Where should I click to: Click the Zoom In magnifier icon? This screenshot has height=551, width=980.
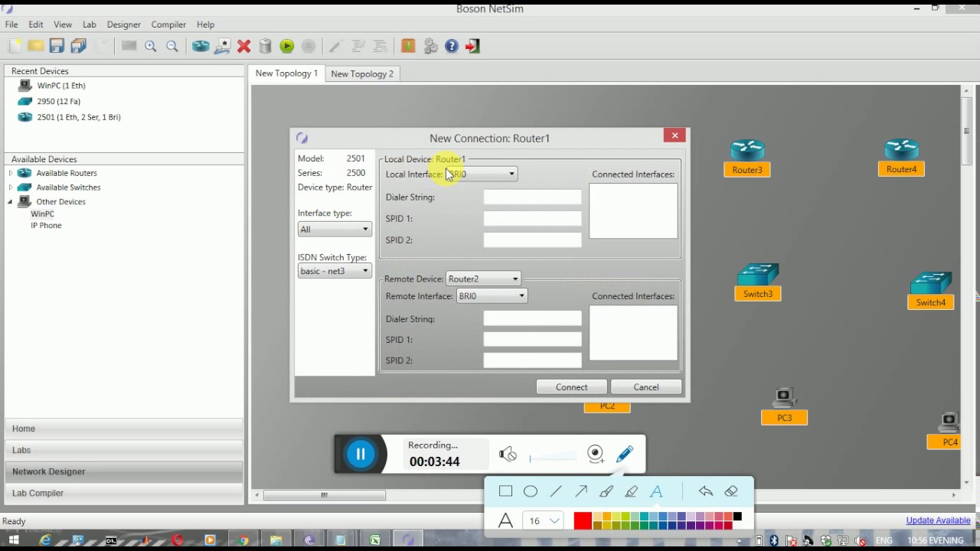coord(151,46)
